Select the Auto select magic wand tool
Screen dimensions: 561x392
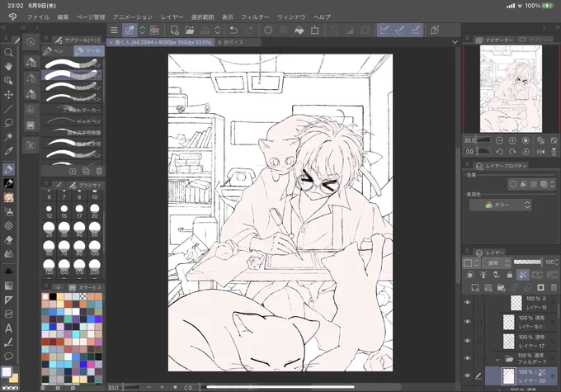(8, 137)
